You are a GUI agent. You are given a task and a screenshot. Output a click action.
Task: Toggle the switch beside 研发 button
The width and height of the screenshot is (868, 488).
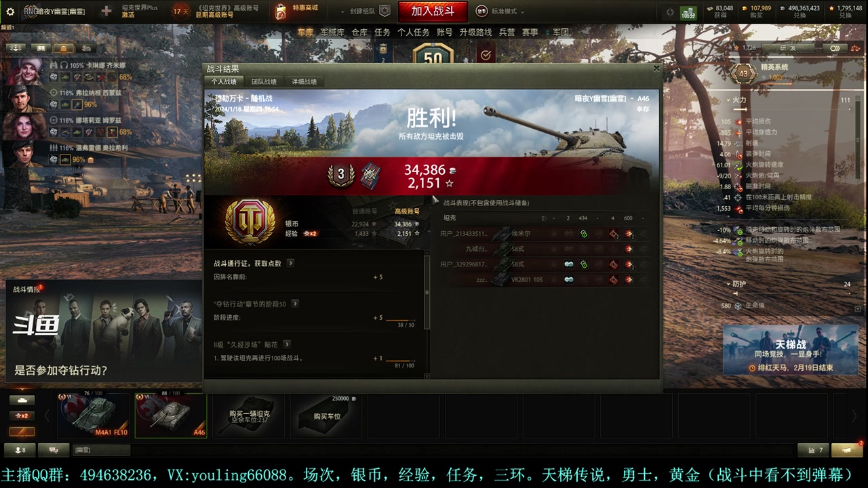[x=835, y=48]
